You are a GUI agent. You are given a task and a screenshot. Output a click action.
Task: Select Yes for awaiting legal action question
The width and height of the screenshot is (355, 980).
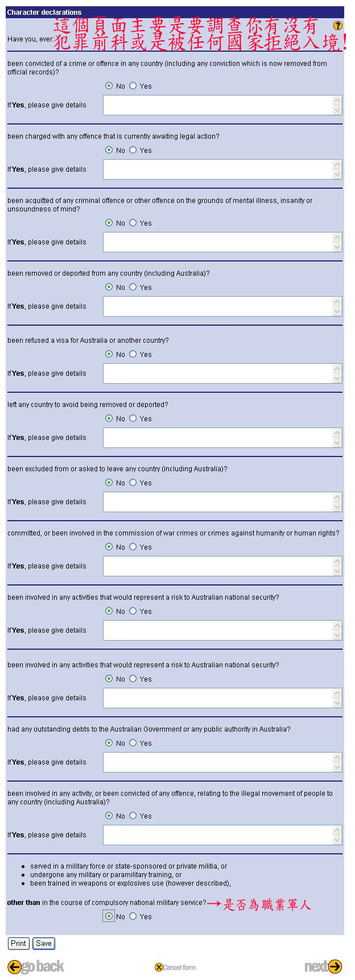(133, 150)
